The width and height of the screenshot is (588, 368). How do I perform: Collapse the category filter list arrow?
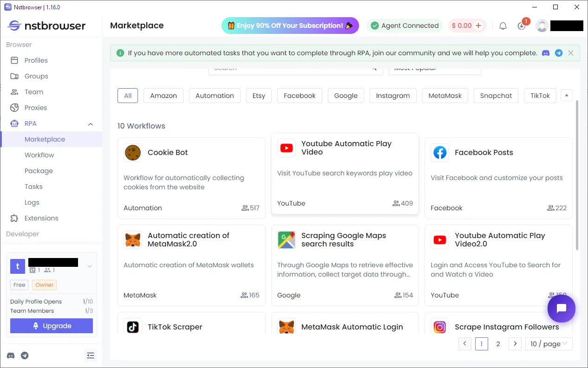coord(566,95)
